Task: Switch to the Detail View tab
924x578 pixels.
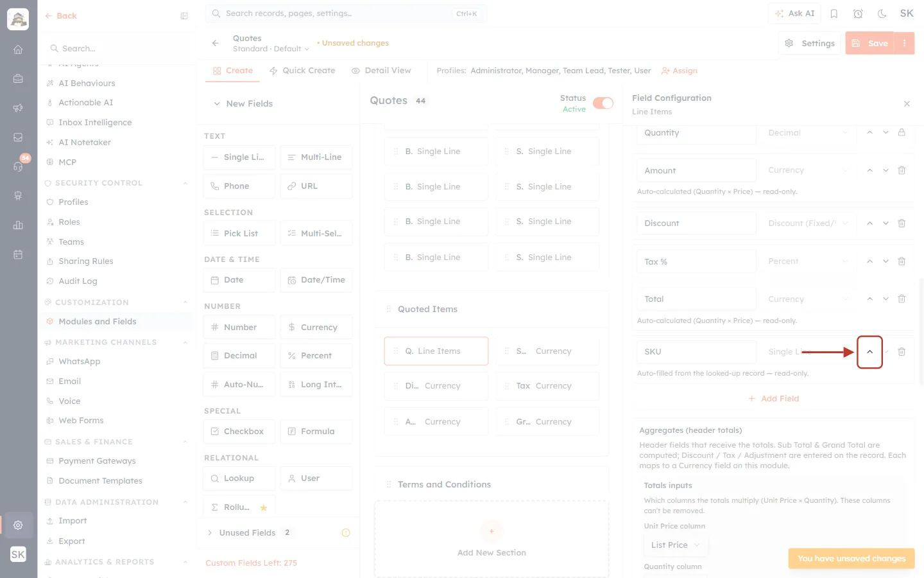Action: [381, 71]
